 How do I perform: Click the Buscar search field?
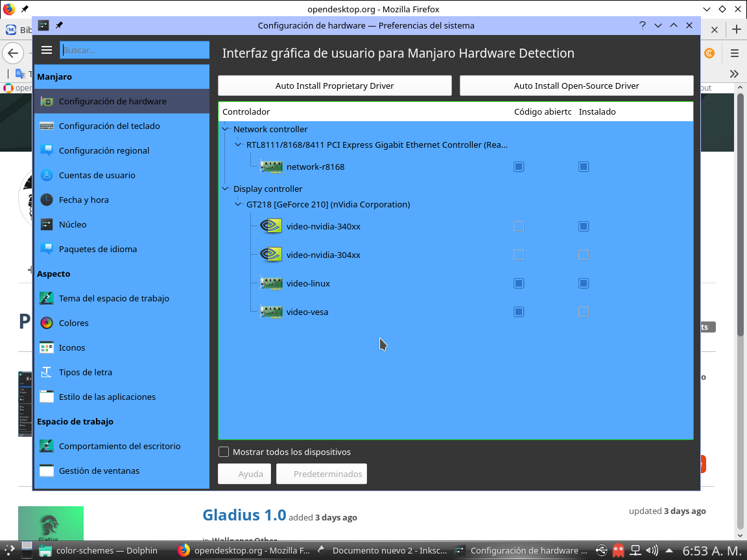[135, 50]
